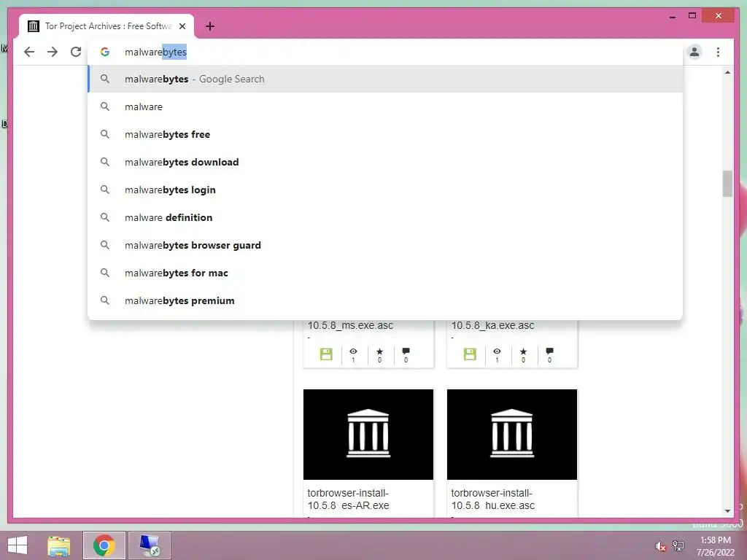
Task: Click the views eye icon on ms.exe.asc card
Action: 353,351
